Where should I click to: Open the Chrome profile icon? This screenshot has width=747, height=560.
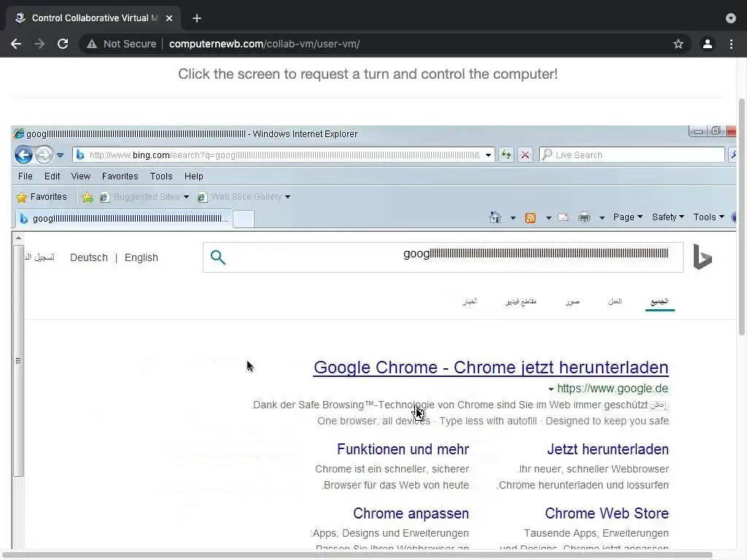pos(708,44)
